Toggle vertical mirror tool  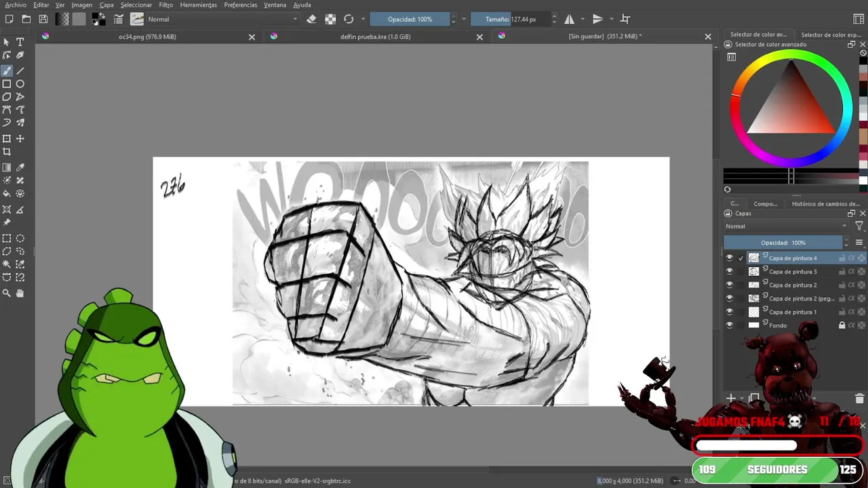click(x=597, y=19)
